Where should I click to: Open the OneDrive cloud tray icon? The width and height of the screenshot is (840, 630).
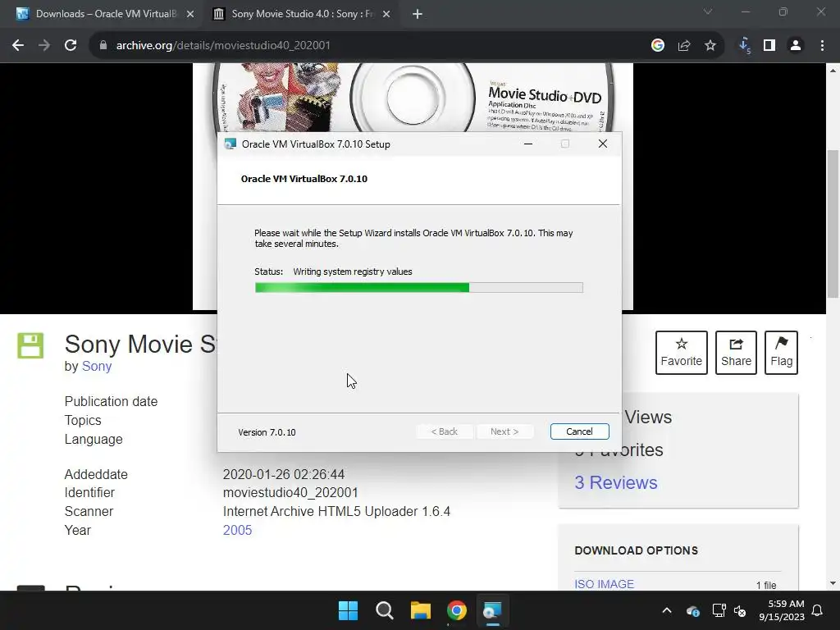pyautogui.click(x=692, y=610)
